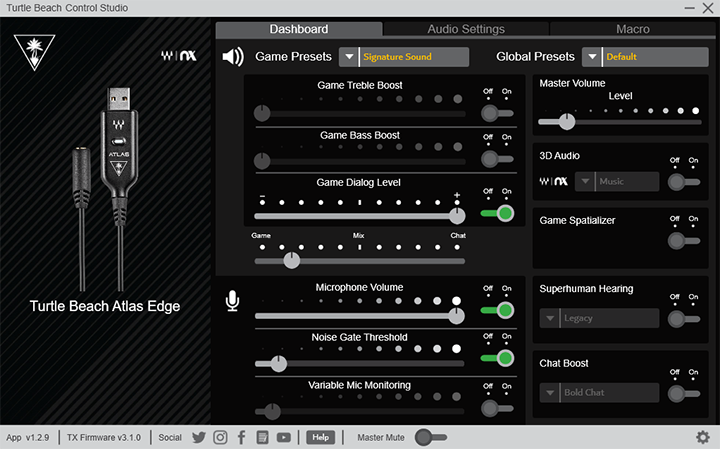The height and width of the screenshot is (449, 720).
Task: Open the Superhuman Hearing Legacy dropdown
Action: tap(600, 318)
